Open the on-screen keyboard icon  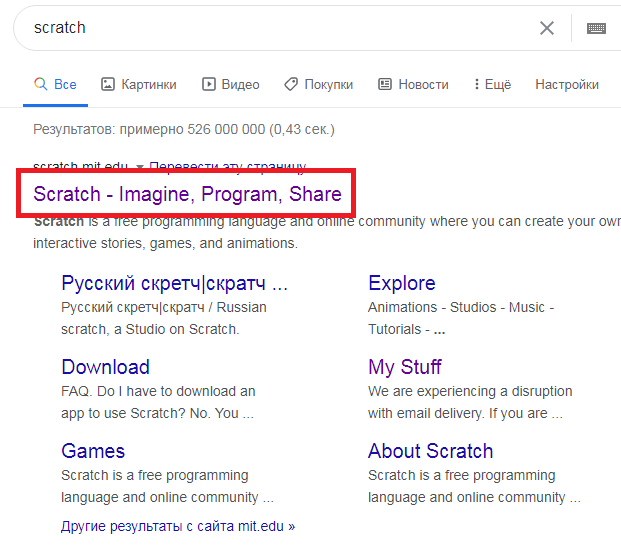coord(596,29)
